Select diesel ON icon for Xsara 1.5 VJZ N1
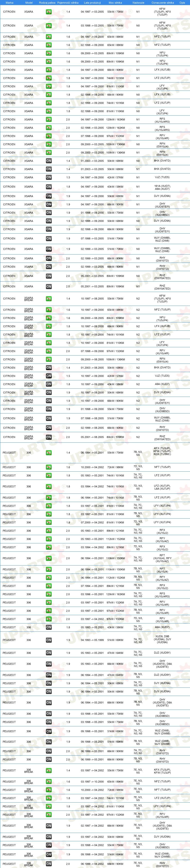The width and height of the screenshot is (190, 868). (x=49, y=178)
